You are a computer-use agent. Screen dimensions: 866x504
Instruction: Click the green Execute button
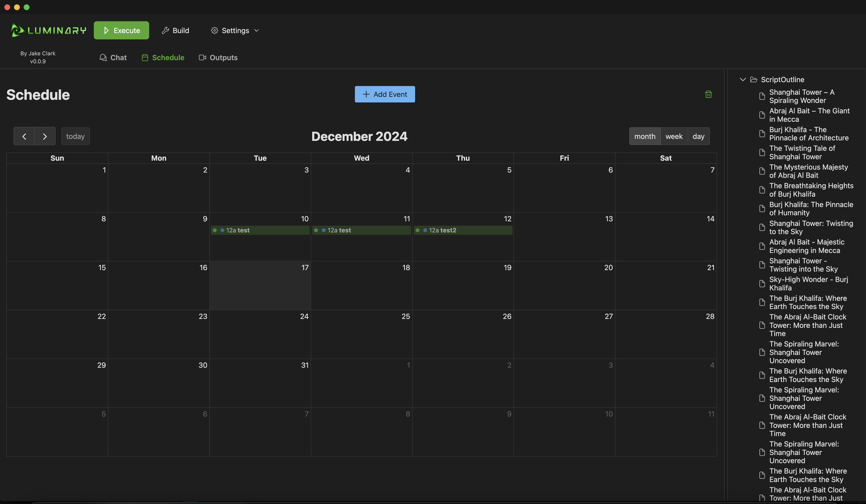pyautogui.click(x=121, y=30)
